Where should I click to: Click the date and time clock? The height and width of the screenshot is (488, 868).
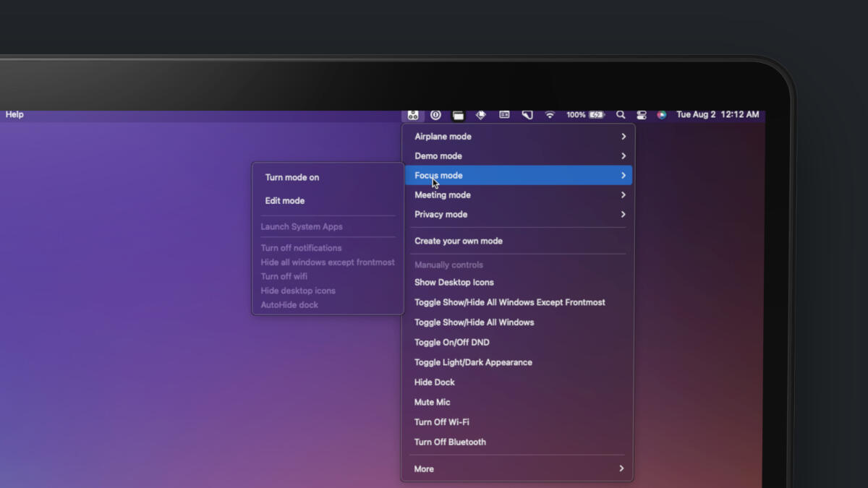[718, 115]
